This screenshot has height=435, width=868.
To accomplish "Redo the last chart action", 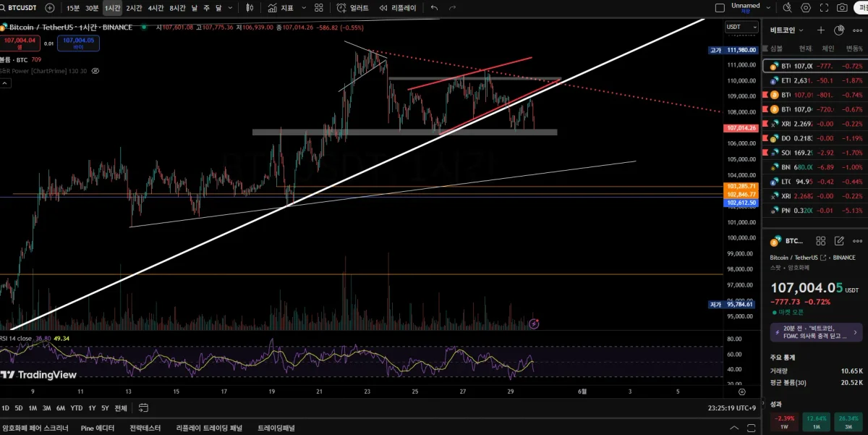I will [x=453, y=8].
